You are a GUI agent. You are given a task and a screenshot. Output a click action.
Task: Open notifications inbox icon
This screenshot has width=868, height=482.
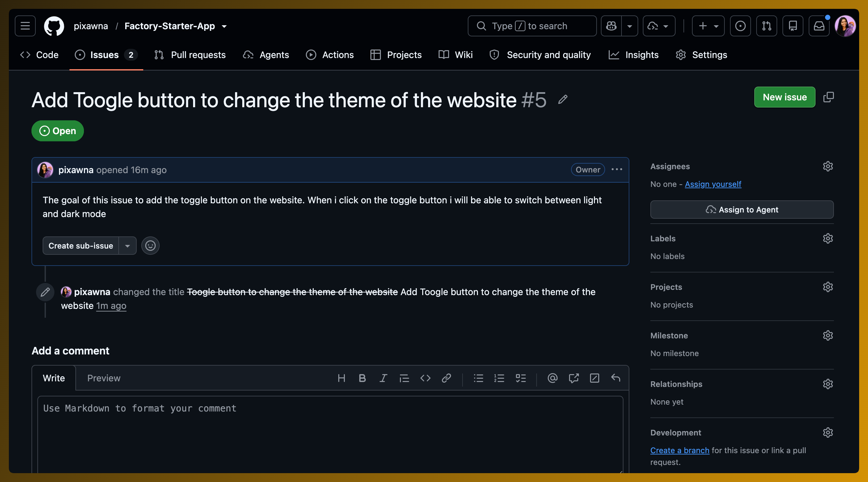[819, 26]
